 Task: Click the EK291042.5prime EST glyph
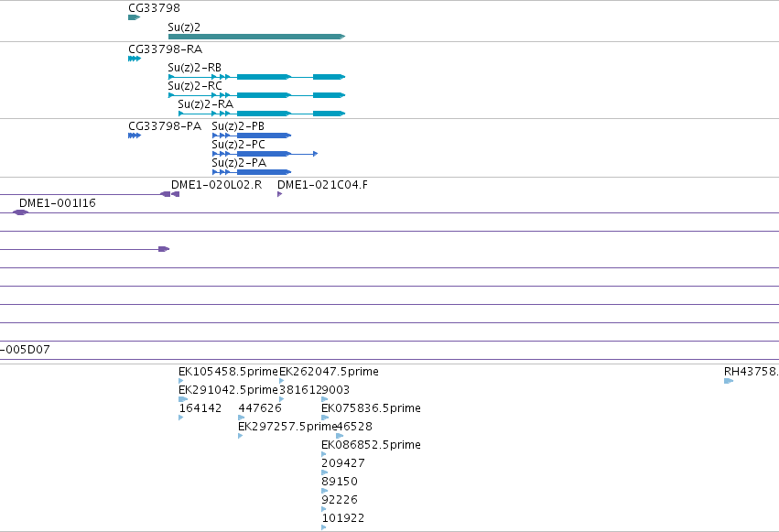183,399
